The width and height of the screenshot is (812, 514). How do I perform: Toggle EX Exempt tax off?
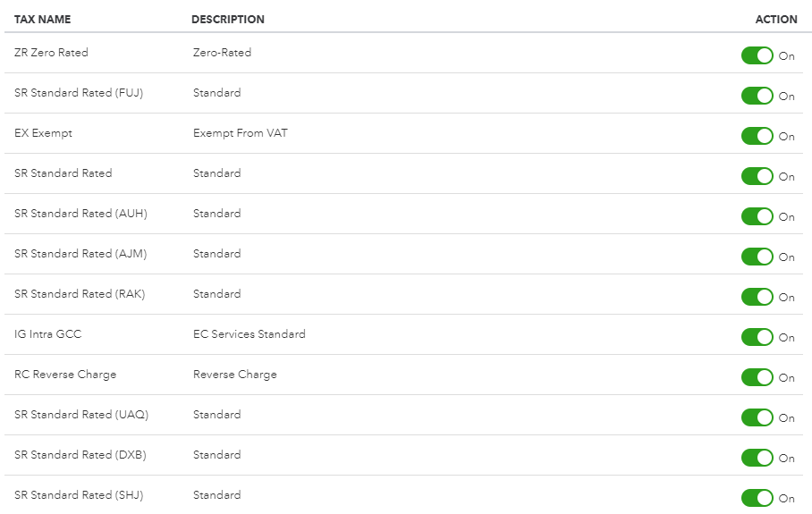[x=757, y=136]
